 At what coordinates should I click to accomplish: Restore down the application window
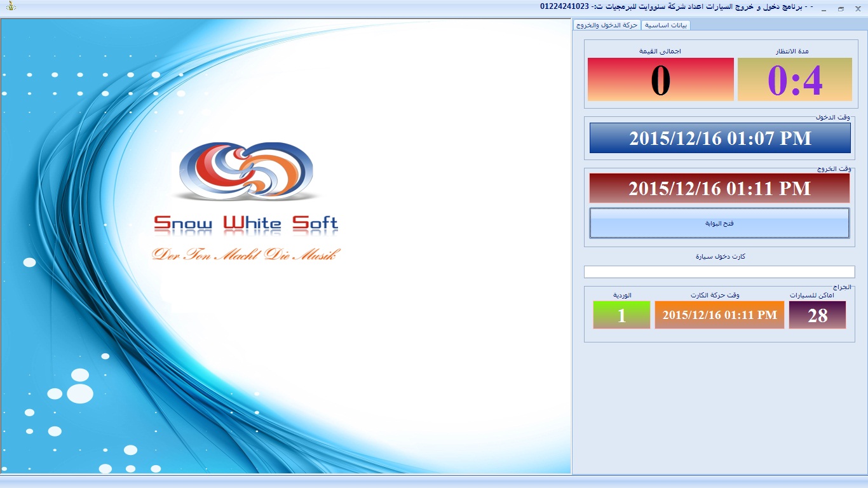point(841,9)
